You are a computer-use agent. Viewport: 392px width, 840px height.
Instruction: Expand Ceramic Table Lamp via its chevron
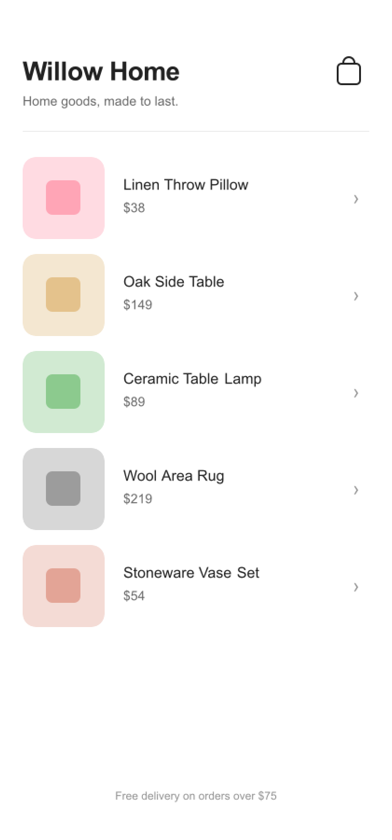pyautogui.click(x=356, y=393)
